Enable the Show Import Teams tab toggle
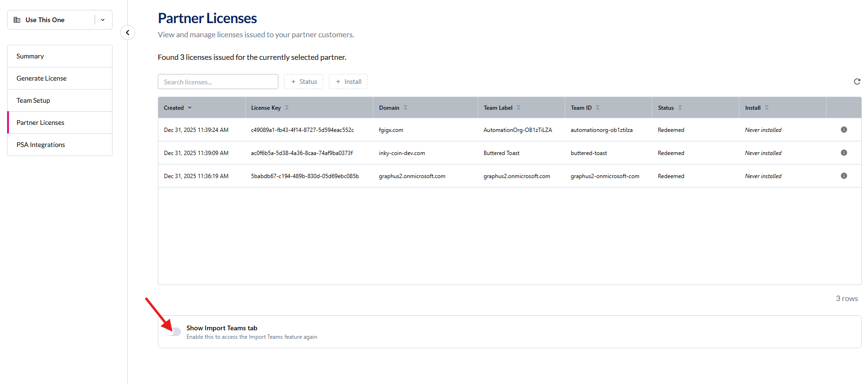Image resolution: width=868 pixels, height=384 pixels. (x=174, y=332)
